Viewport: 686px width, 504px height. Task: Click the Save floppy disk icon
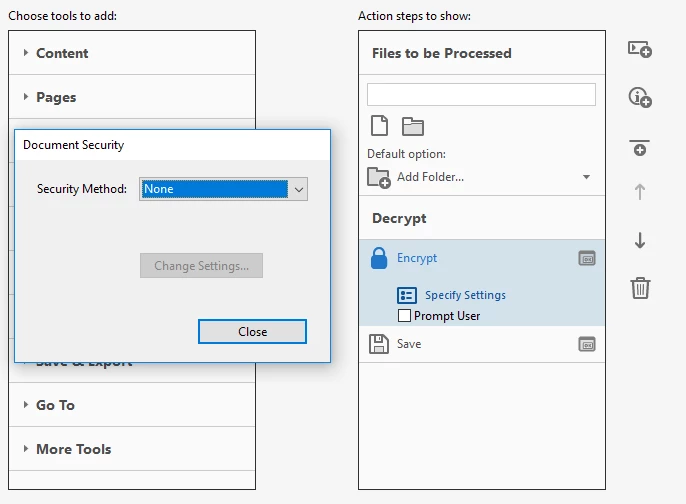point(378,344)
